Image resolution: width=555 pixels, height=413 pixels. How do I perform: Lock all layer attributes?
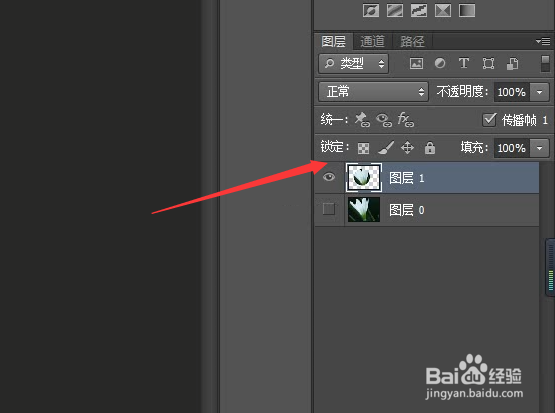pos(430,148)
